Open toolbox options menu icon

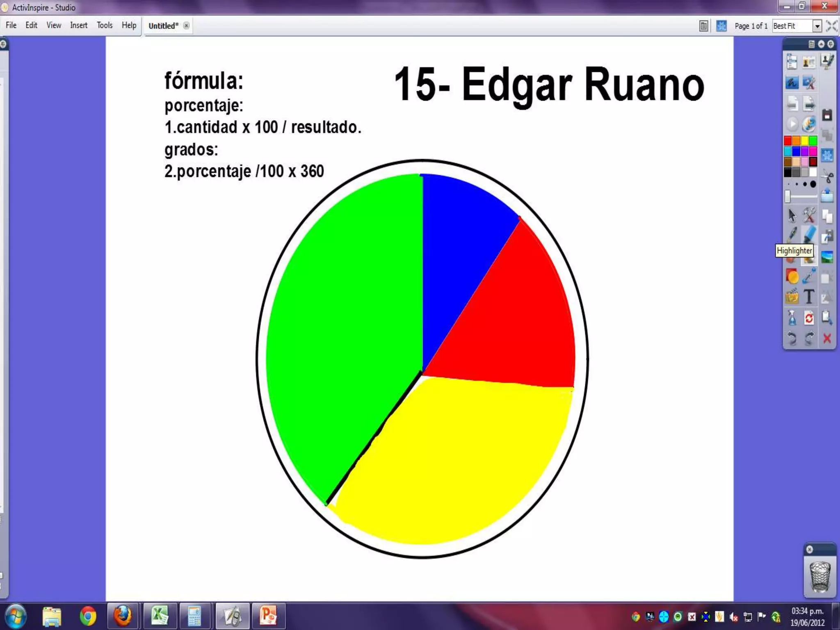[811, 44]
